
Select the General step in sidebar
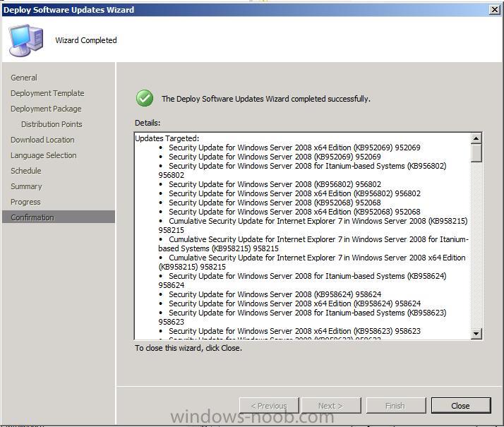[x=24, y=78]
